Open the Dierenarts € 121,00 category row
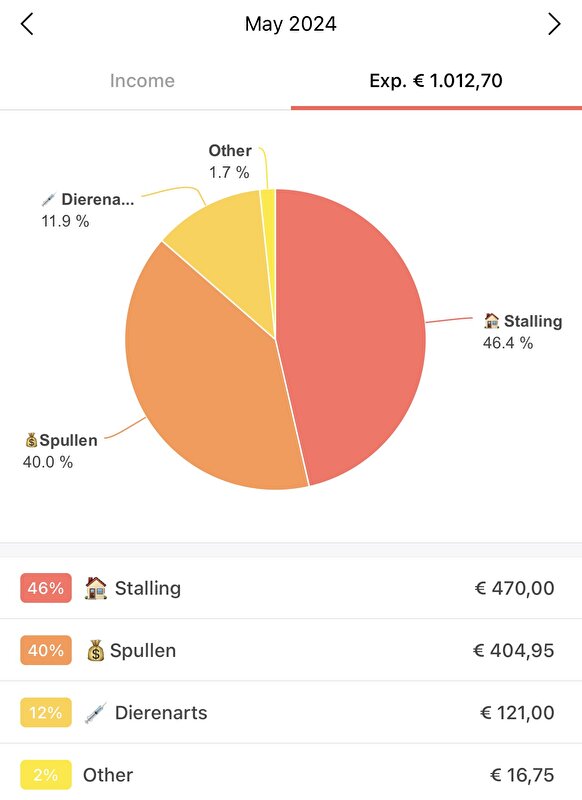Screen dimensions: 582x800 coord(291,712)
